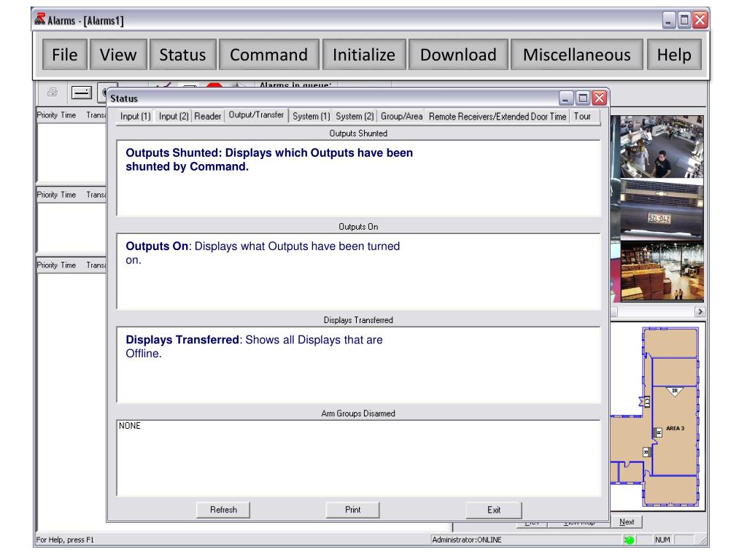The width and height of the screenshot is (747, 560).
Task: Open the Command menu
Action: click(x=268, y=55)
